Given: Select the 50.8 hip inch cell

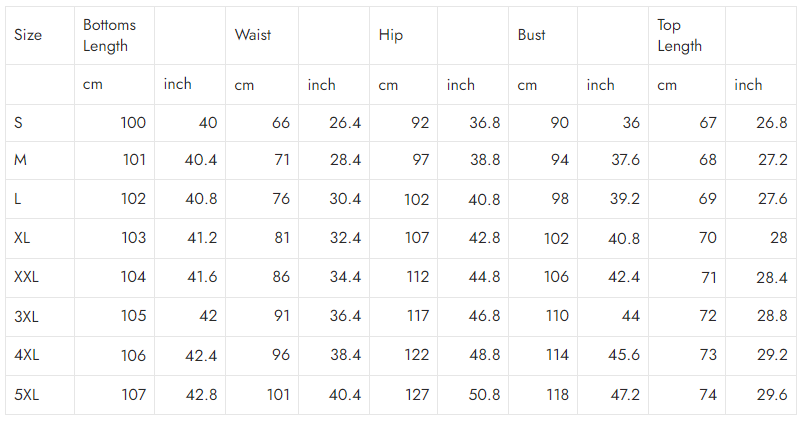Looking at the screenshot, I should (484, 394).
